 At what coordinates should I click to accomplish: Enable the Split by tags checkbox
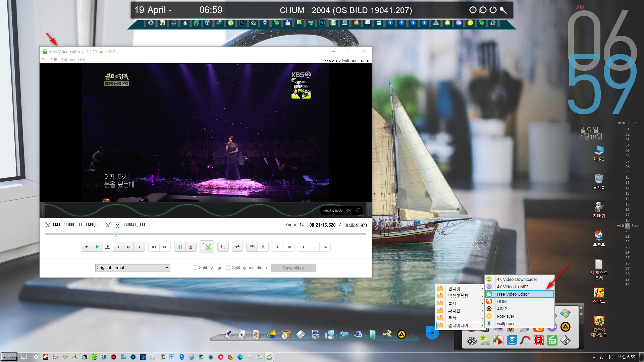click(x=195, y=268)
